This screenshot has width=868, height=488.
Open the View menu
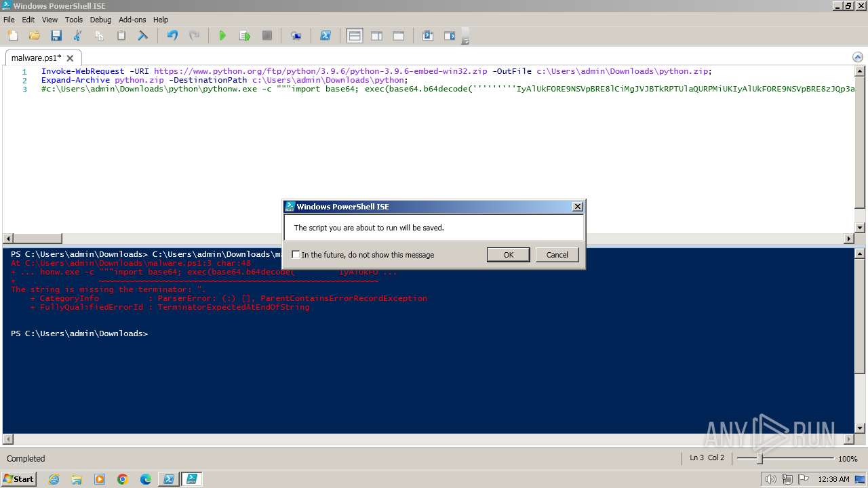50,20
